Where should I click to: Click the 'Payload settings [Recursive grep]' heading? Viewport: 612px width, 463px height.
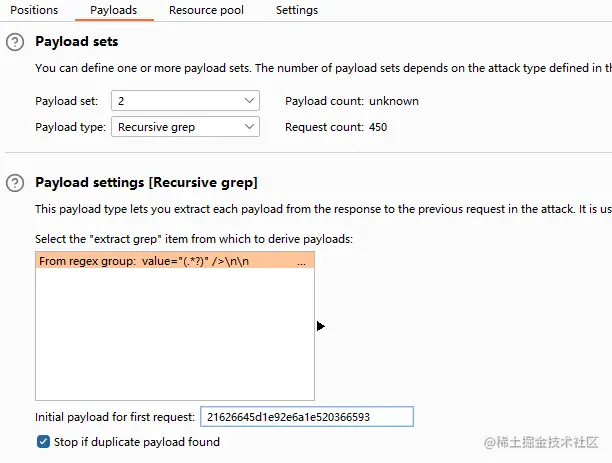point(146,183)
